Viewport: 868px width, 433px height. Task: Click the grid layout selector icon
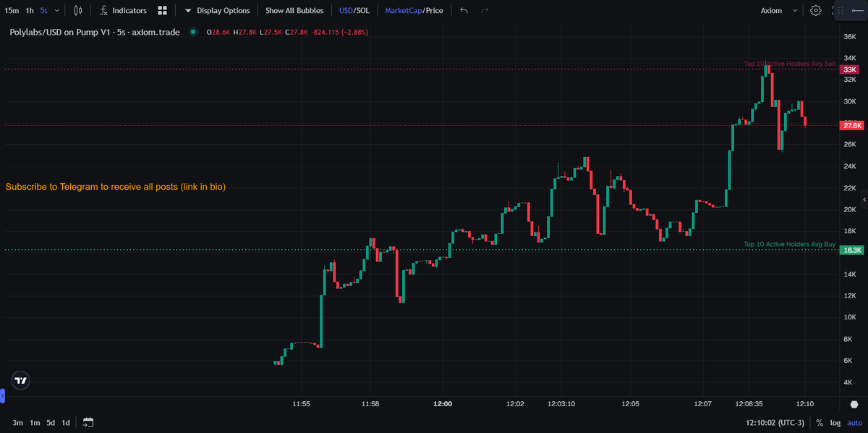161,10
